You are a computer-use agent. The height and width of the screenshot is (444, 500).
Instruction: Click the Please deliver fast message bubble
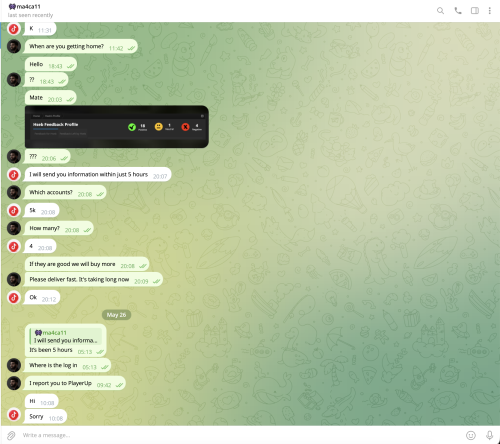[x=93, y=280]
